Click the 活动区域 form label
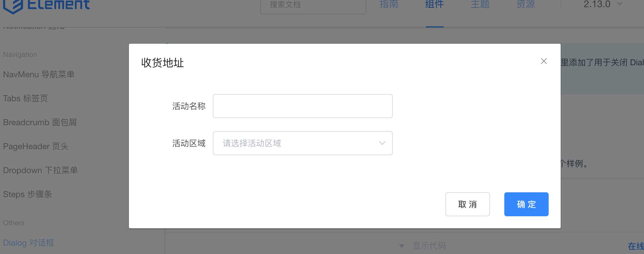The height and width of the screenshot is (254, 644). point(189,143)
